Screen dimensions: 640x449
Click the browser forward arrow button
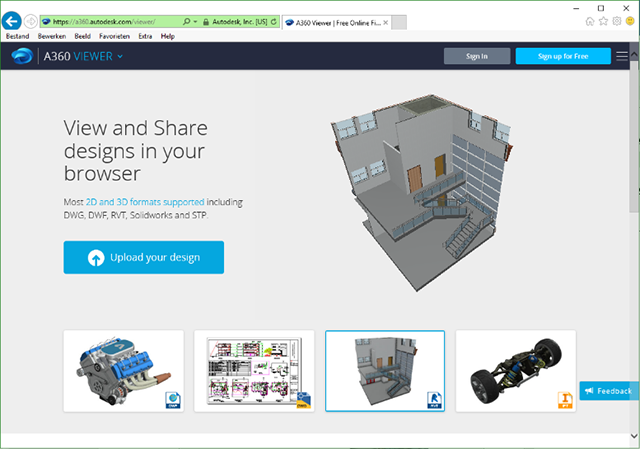[x=31, y=21]
